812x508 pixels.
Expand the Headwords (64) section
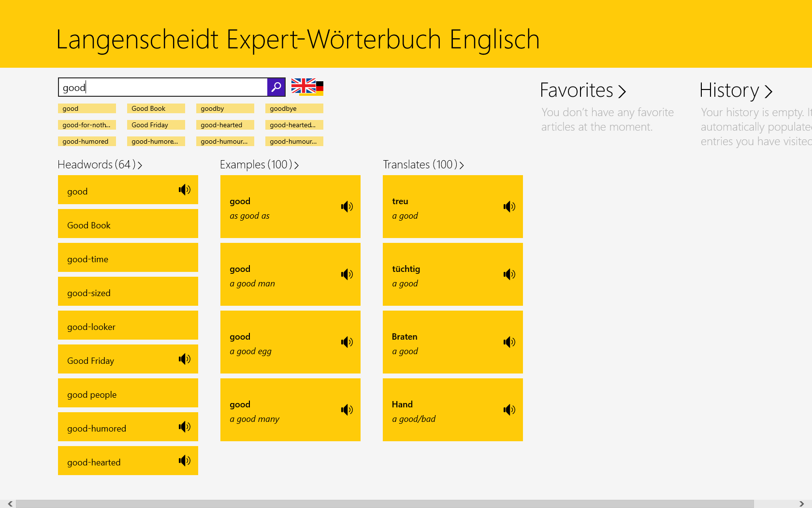[x=100, y=165]
